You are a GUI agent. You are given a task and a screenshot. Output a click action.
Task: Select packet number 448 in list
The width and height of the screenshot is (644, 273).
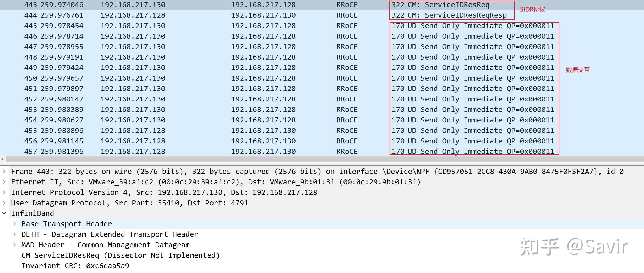pos(30,57)
